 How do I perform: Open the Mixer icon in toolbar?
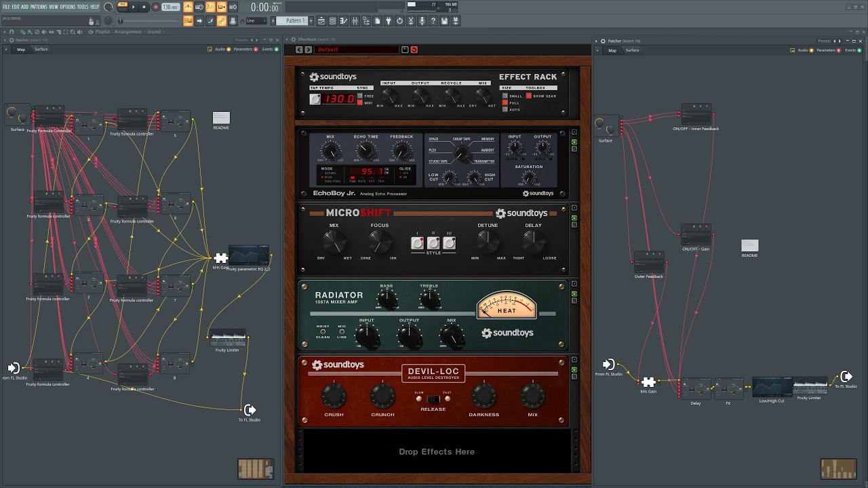click(x=355, y=21)
